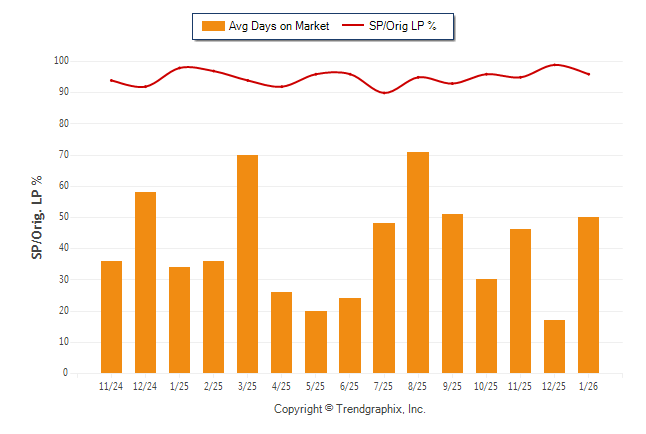Click the 2/25 orange bar
The image size is (646, 434).
[213, 317]
